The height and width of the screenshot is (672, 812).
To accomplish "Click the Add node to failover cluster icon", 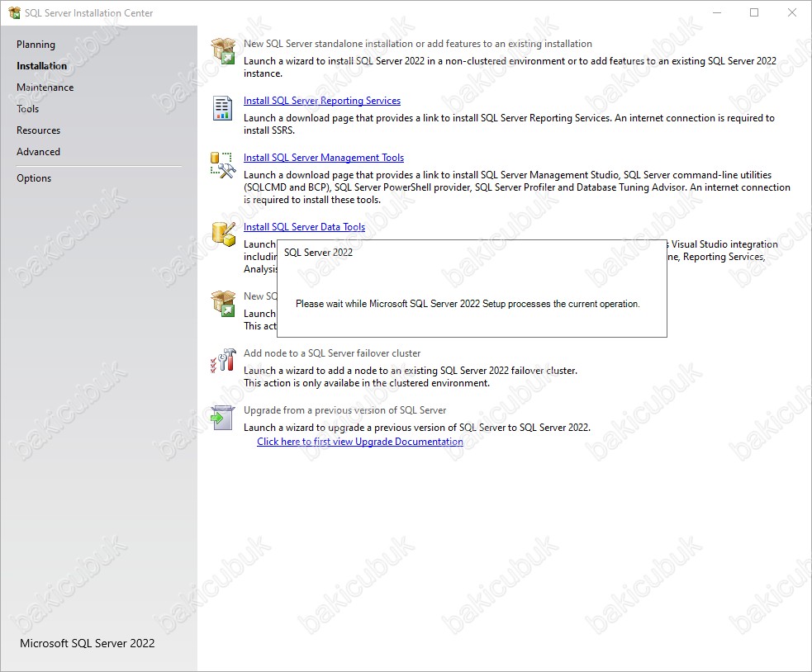I will tap(223, 360).
